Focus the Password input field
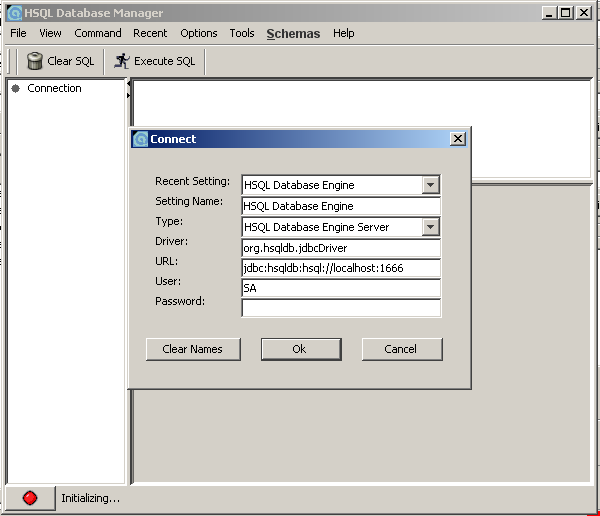This screenshot has width=600, height=516. tap(341, 308)
